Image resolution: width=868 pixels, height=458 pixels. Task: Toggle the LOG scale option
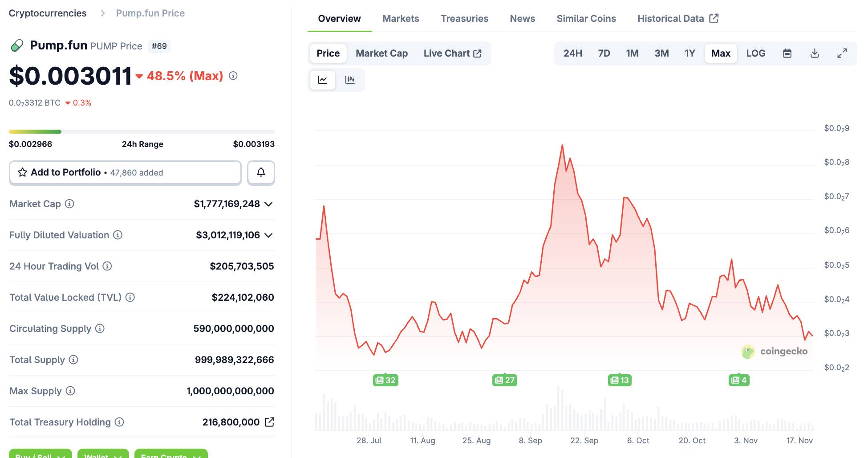(755, 53)
